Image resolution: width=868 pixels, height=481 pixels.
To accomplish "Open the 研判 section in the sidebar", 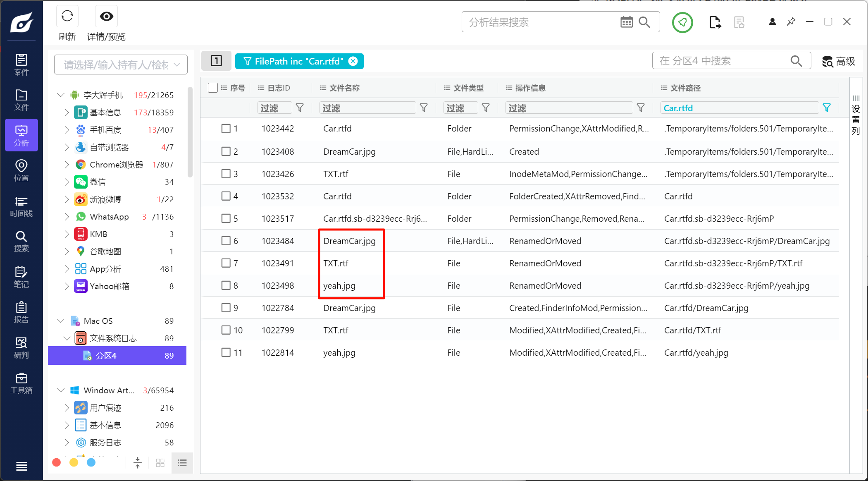I will point(21,348).
